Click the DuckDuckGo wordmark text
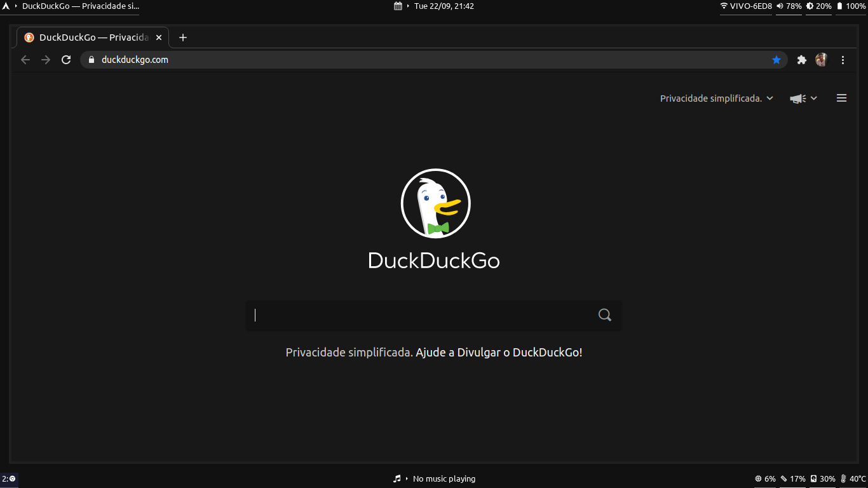Image resolution: width=868 pixels, height=488 pixels. 434,261
